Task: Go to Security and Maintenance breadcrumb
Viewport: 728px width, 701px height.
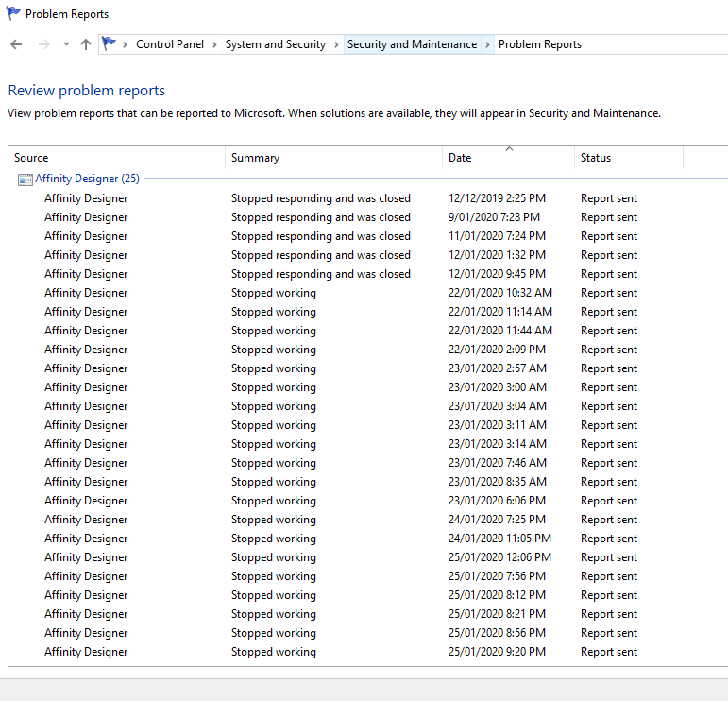Action: point(412,44)
